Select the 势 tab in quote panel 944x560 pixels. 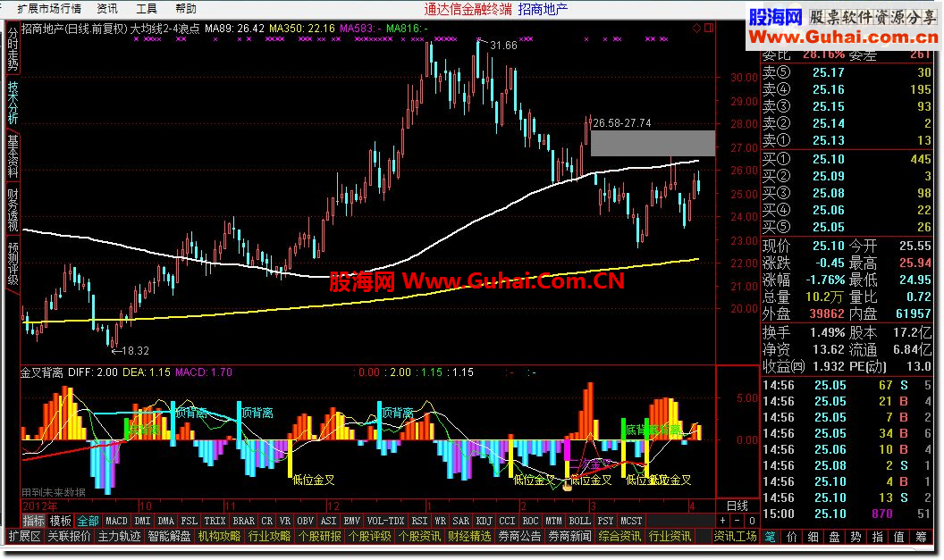point(856,537)
